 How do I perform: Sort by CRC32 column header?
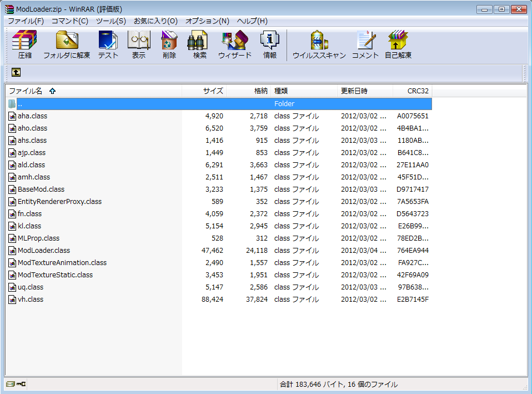point(412,91)
